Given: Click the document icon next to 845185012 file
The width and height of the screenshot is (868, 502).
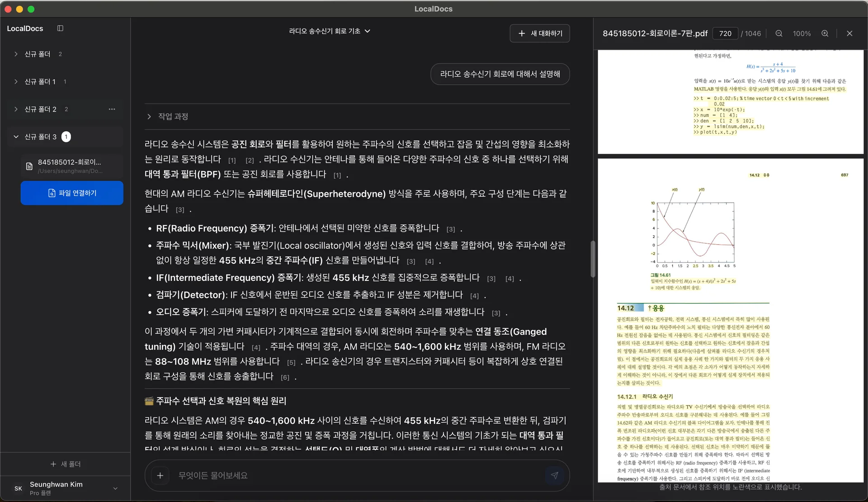Looking at the screenshot, I should pos(28,166).
